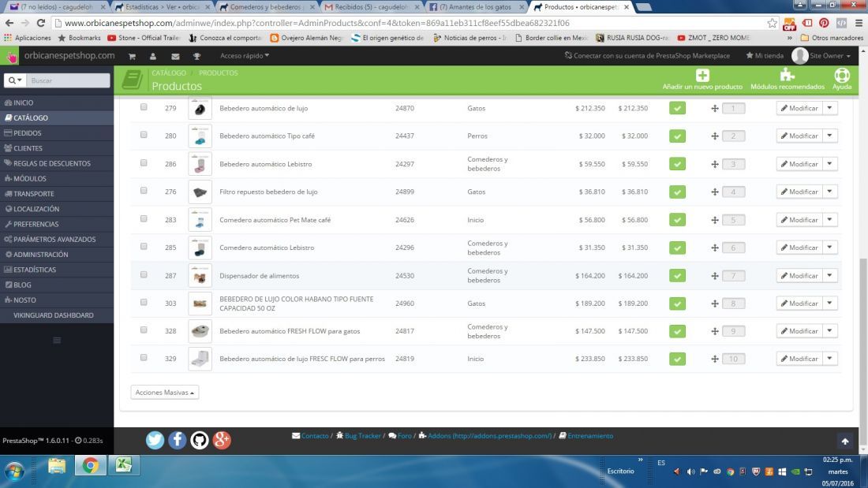
Task: Open the Estadísticas sidebar menu
Action: (x=57, y=270)
